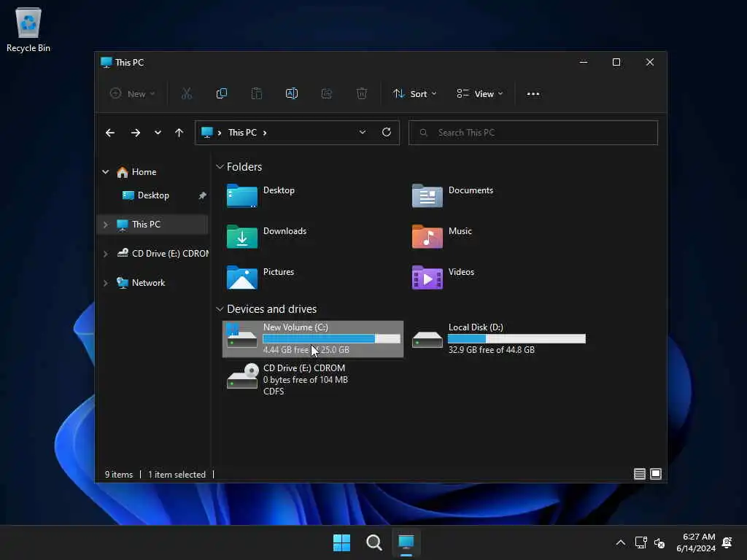The width and height of the screenshot is (747, 560).
Task: Go up one level with up arrow
Action: pos(179,133)
